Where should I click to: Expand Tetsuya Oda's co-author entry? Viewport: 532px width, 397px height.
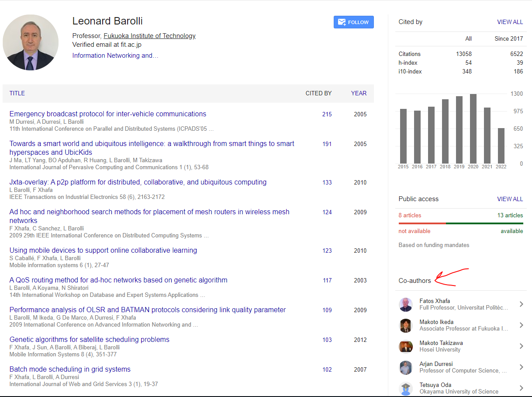(x=522, y=388)
